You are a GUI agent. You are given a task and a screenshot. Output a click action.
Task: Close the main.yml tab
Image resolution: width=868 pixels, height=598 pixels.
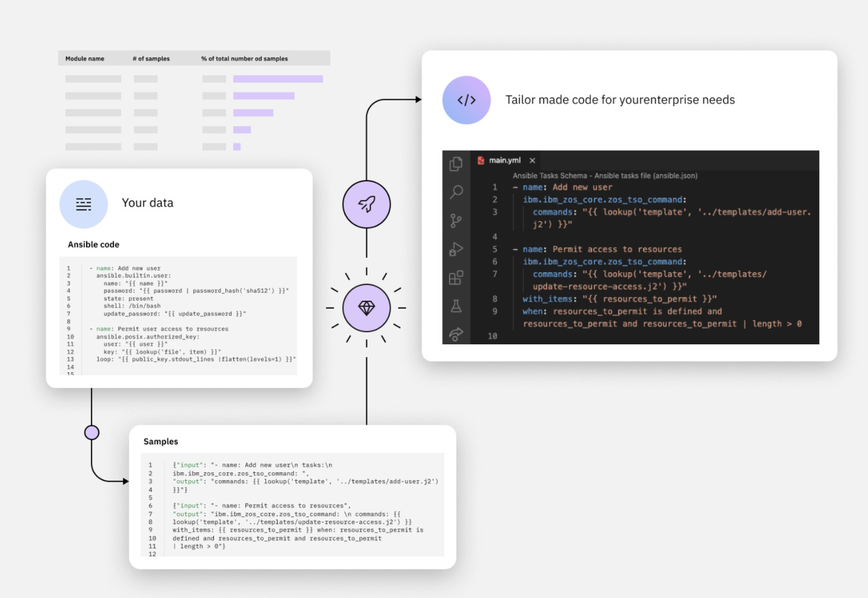point(532,160)
